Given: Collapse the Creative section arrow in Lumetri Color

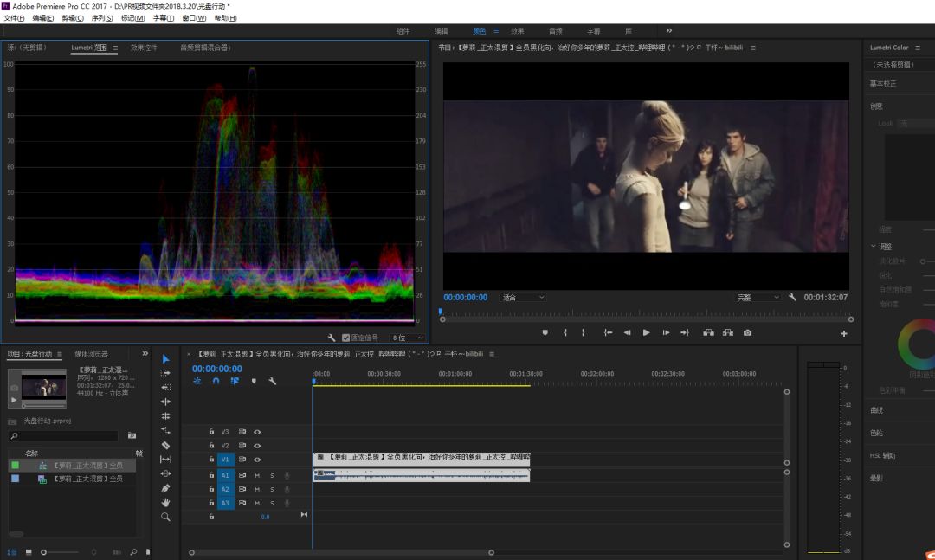Looking at the screenshot, I should pos(874,246).
